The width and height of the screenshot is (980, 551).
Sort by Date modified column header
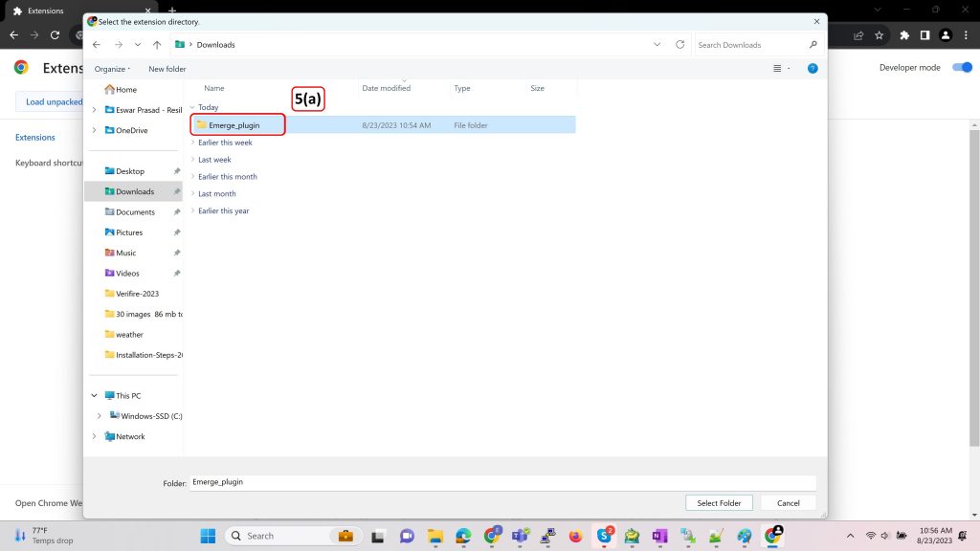click(x=387, y=88)
